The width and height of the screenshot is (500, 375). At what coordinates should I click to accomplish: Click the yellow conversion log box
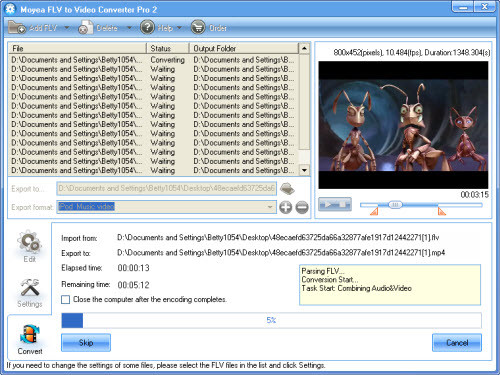pyautogui.click(x=390, y=285)
